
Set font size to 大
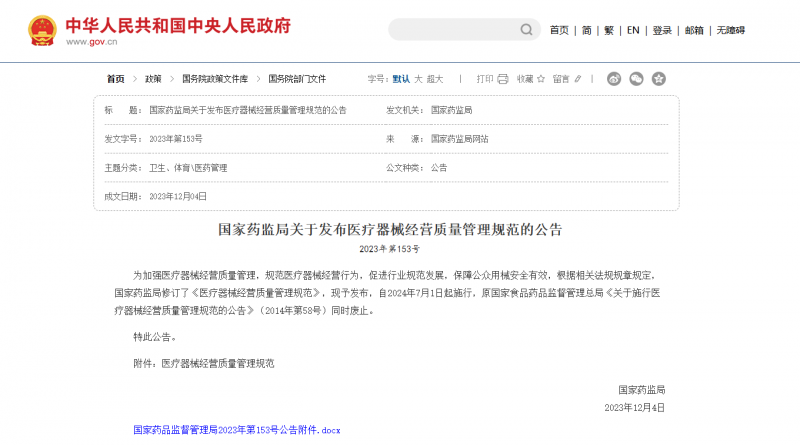pos(418,79)
